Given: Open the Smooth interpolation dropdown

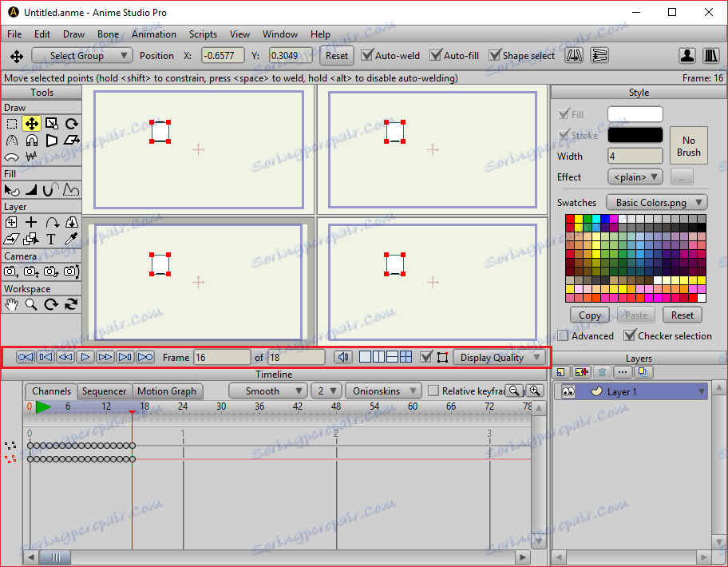Looking at the screenshot, I should tap(267, 391).
